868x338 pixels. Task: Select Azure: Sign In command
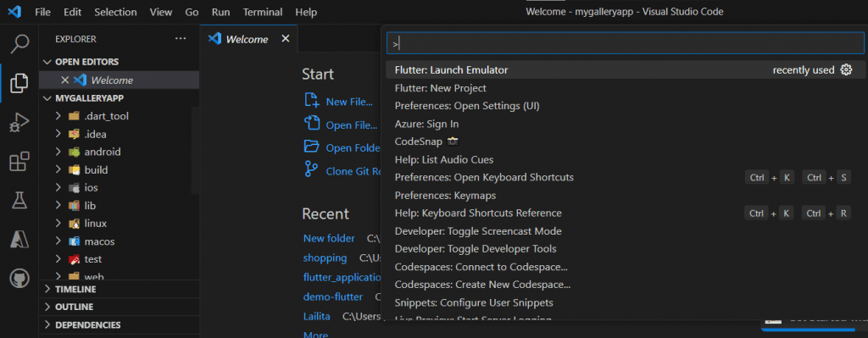(625, 124)
